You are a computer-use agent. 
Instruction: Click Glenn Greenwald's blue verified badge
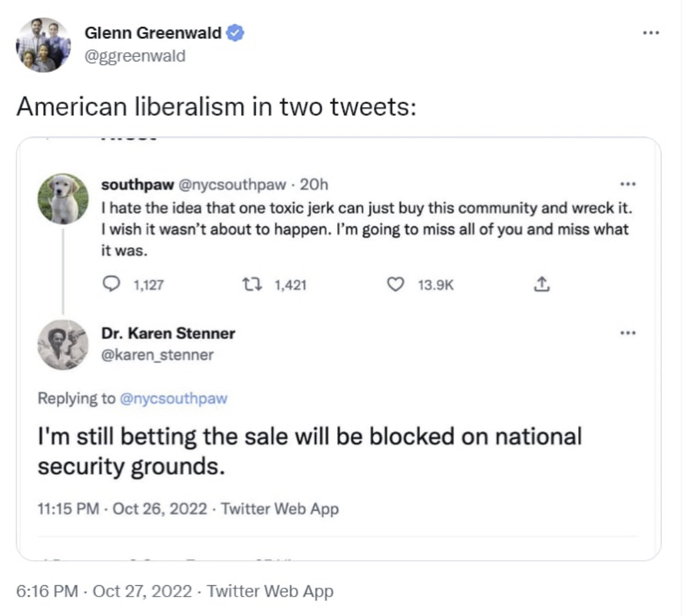point(234,34)
